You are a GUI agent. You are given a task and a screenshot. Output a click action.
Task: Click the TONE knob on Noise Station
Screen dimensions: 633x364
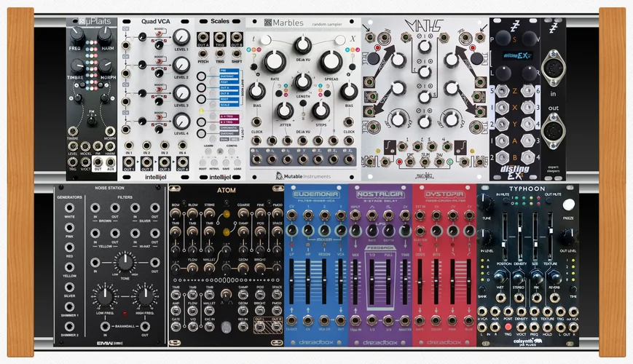(125, 262)
